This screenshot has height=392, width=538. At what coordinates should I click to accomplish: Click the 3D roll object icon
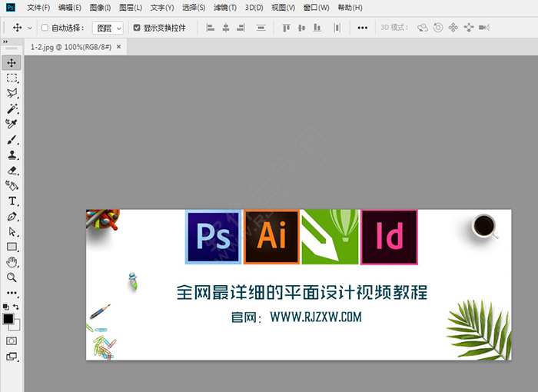[438, 28]
